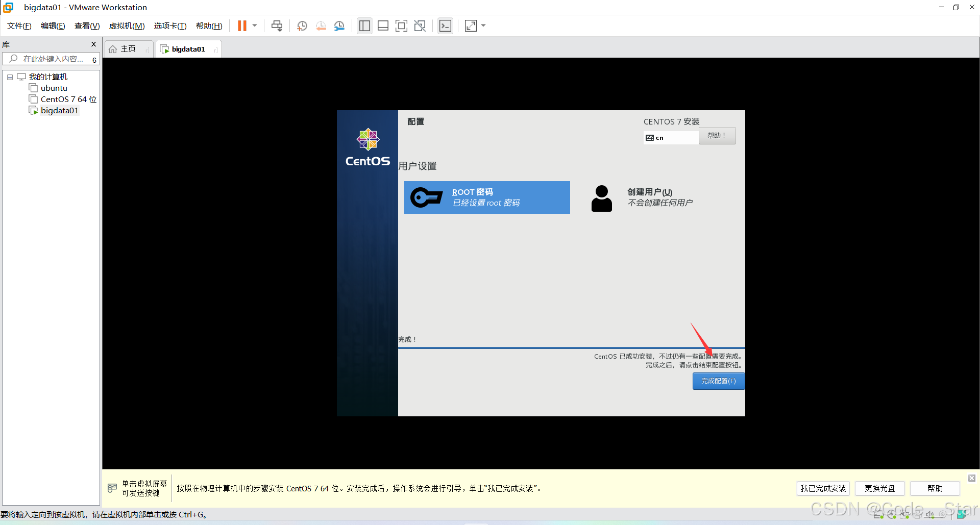The height and width of the screenshot is (525, 980).
Task: Open the 编辑(E) menu
Action: 53,26
